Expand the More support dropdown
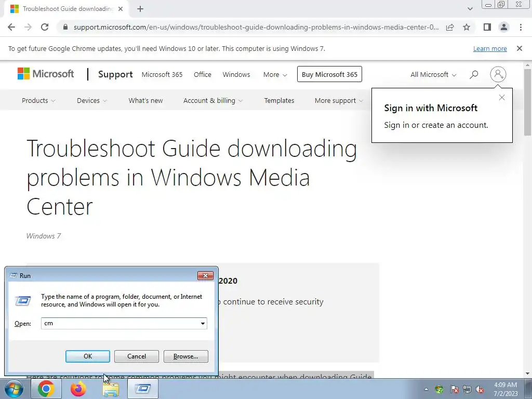The image size is (532, 399). tap(339, 100)
